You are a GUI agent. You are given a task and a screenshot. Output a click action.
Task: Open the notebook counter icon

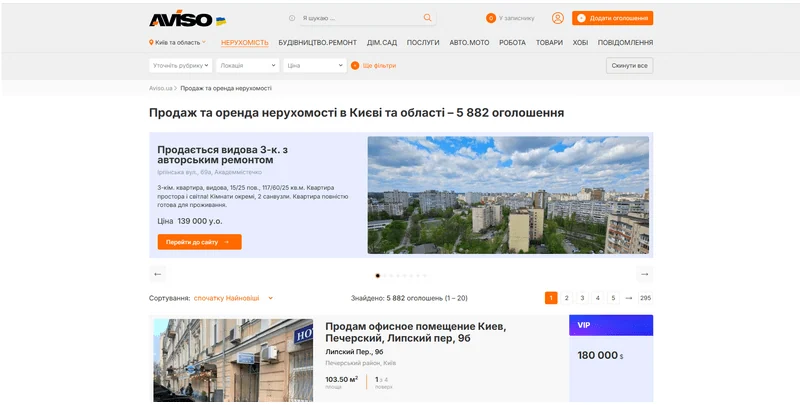(491, 18)
